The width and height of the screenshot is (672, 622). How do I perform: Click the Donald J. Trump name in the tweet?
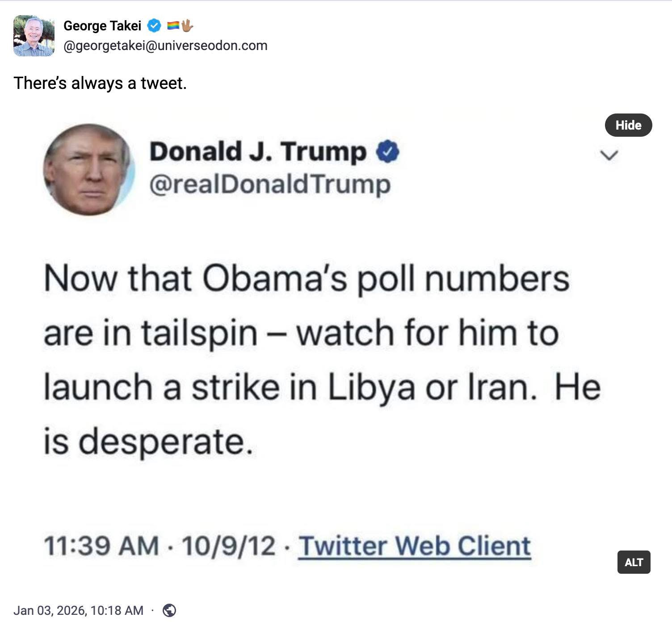[257, 152]
